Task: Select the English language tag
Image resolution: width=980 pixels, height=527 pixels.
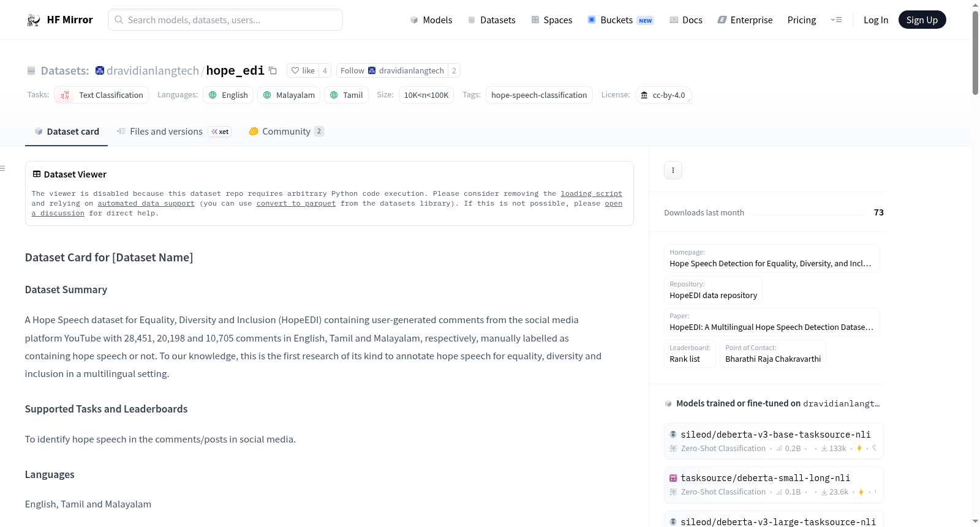Action: point(228,95)
